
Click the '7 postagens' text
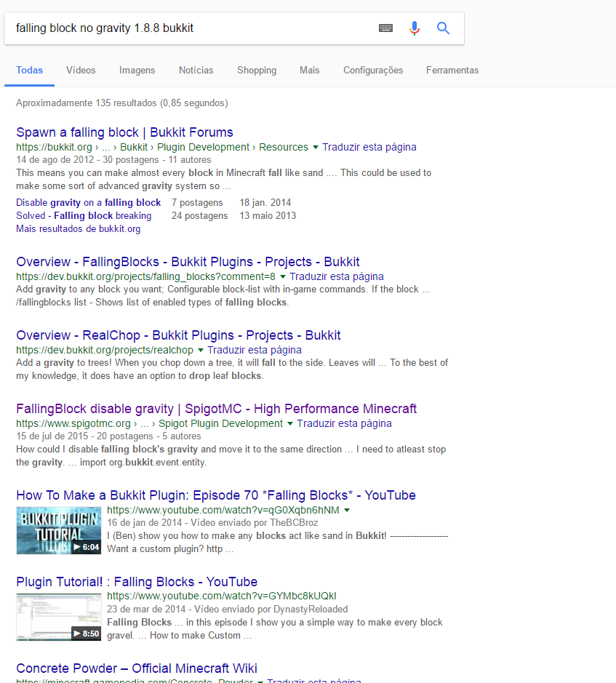tap(197, 202)
